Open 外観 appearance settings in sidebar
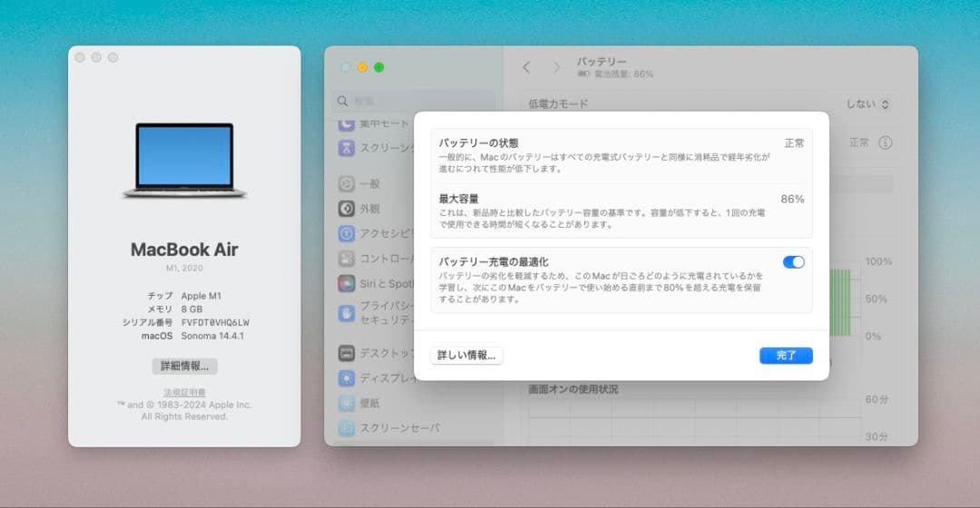The image size is (980, 508). (359, 209)
